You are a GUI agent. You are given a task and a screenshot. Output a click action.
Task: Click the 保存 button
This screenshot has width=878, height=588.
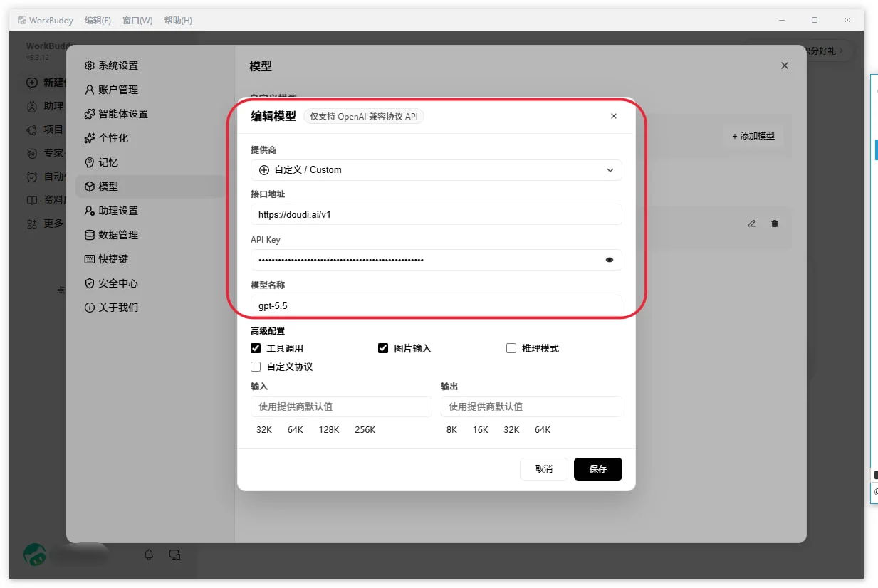click(598, 469)
